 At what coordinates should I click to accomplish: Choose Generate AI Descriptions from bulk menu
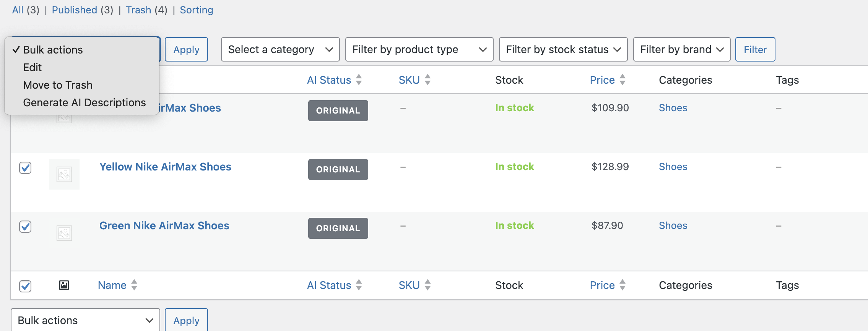tap(84, 102)
